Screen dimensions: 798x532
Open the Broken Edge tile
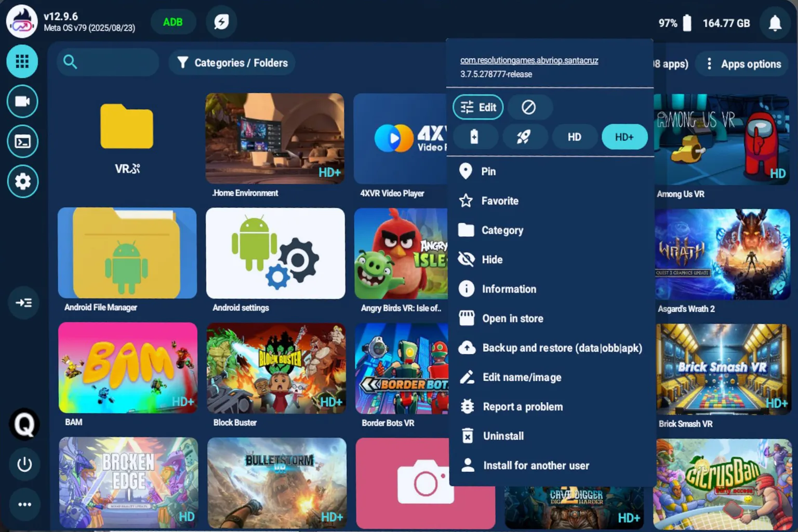click(x=128, y=483)
